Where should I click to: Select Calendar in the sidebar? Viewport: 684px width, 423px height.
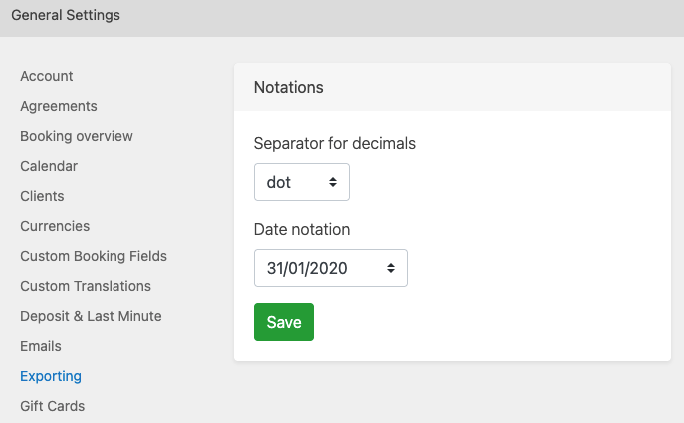(49, 166)
